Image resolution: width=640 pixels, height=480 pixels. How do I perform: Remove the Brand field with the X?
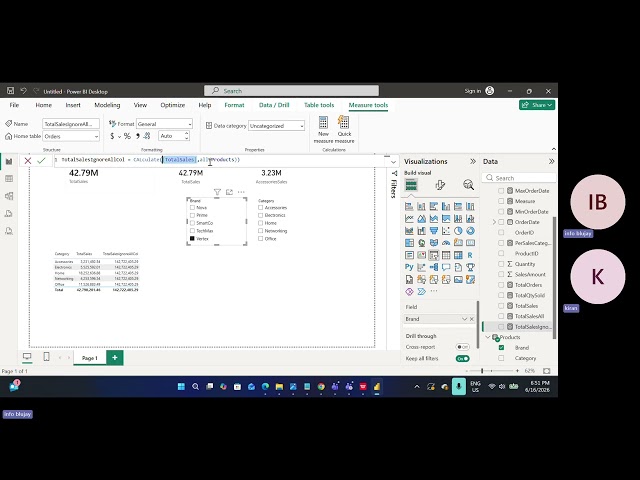pyautogui.click(x=472, y=319)
